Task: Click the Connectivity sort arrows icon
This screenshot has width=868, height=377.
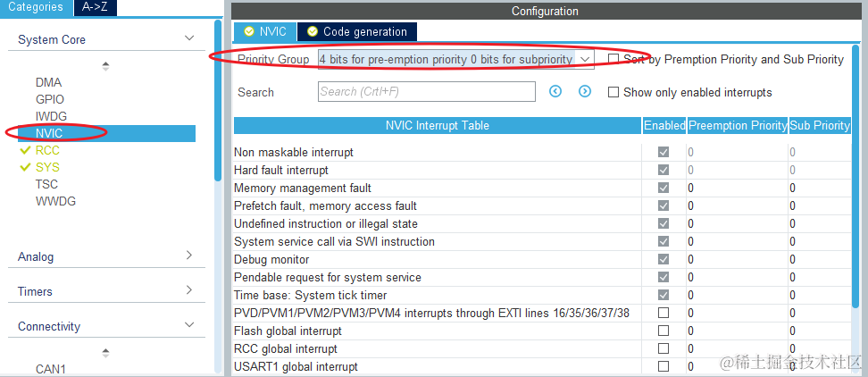Action: [x=105, y=352]
